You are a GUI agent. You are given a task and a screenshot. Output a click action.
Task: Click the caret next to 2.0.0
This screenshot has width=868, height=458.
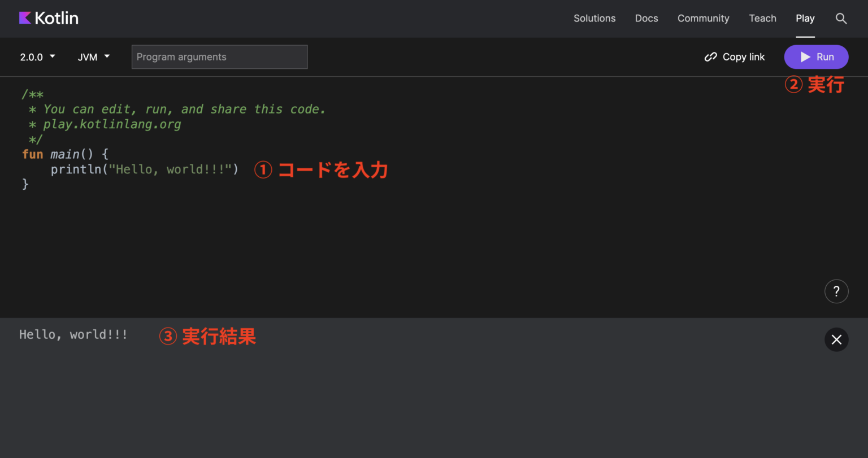point(51,56)
